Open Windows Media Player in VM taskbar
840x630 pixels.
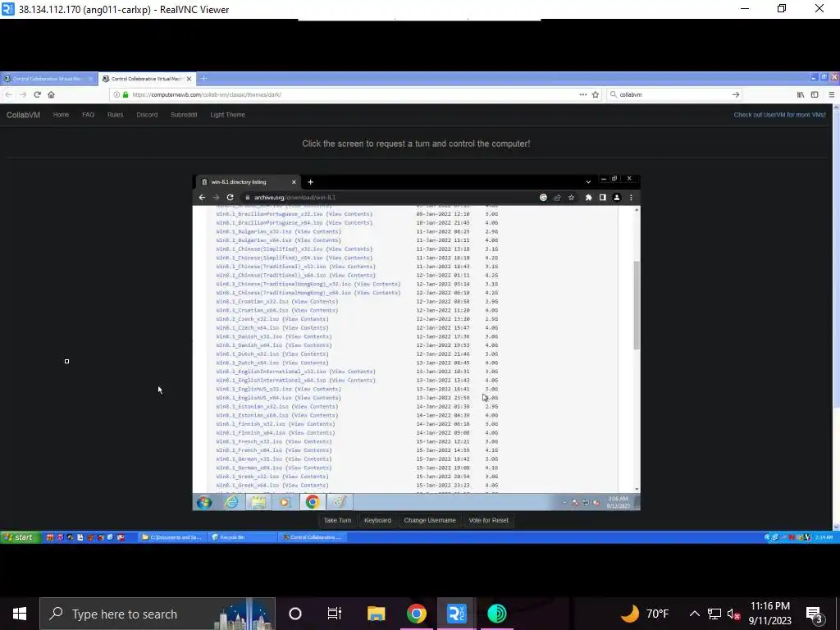tap(285, 503)
